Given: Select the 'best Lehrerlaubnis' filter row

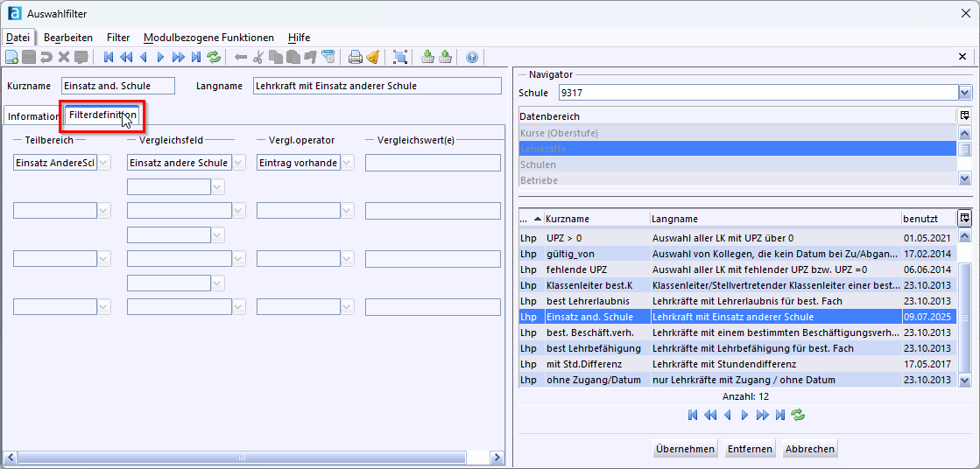Looking at the screenshot, I should (737, 301).
